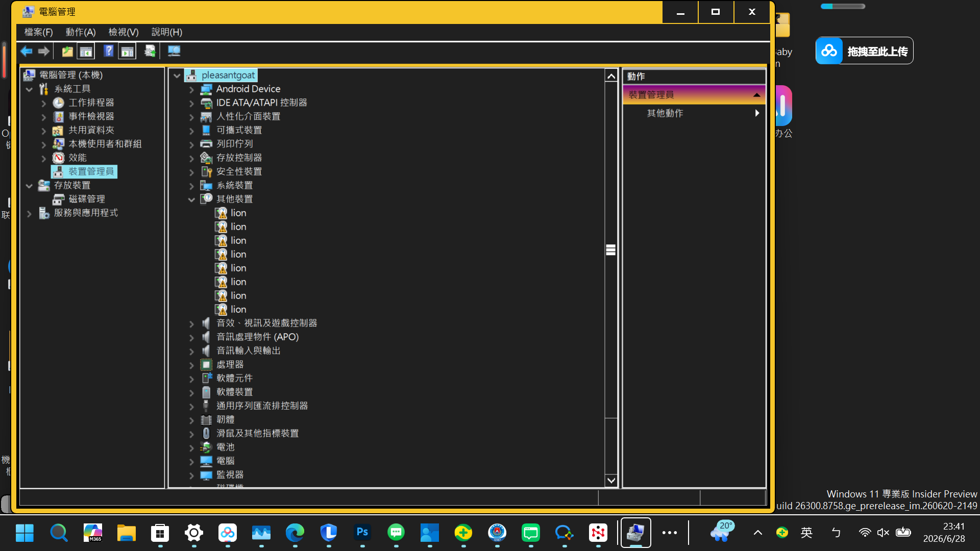
Task: Open the clock showing 23:41
Action: click(x=944, y=533)
